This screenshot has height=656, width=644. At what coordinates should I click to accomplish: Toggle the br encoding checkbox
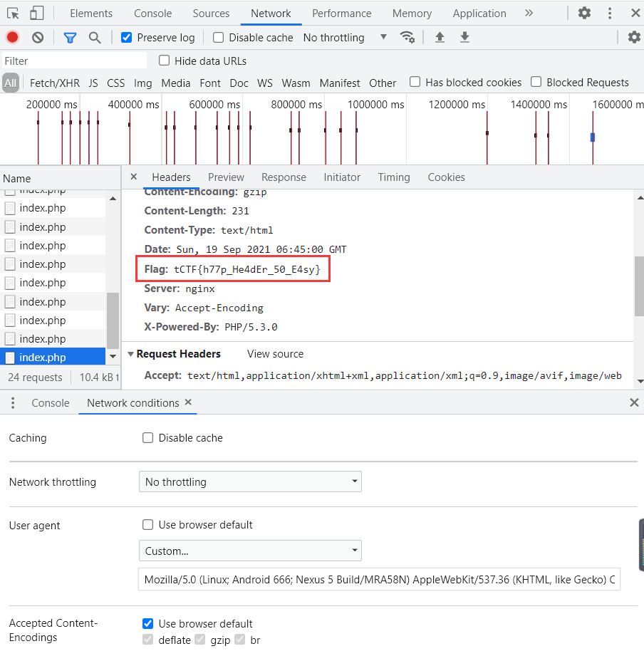(x=240, y=640)
